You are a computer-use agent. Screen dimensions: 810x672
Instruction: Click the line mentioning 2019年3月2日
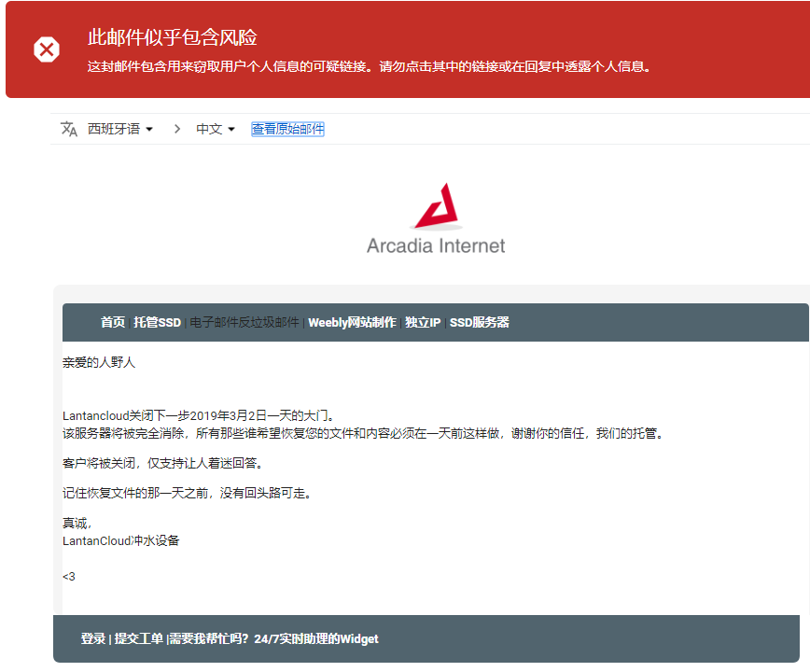click(201, 415)
